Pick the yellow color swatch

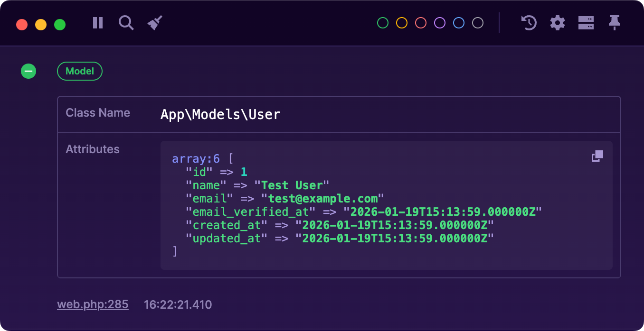click(x=401, y=22)
